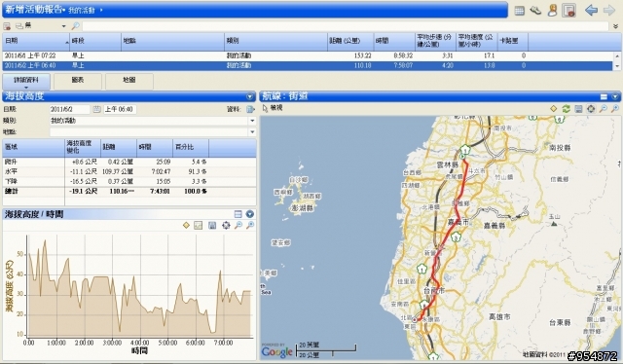
Task: Open the 航線：街道 panel menu arrow
Action: coord(615,96)
